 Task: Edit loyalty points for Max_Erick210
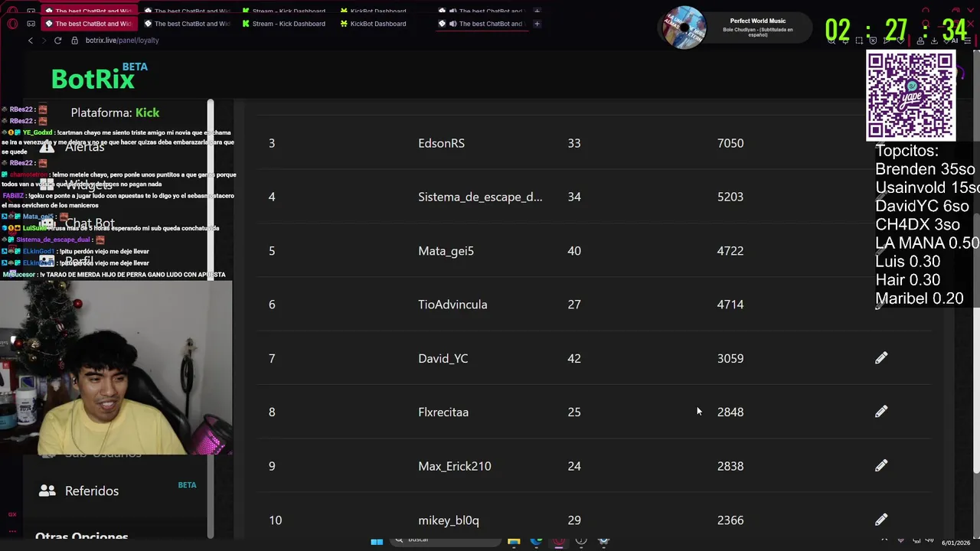click(x=881, y=465)
